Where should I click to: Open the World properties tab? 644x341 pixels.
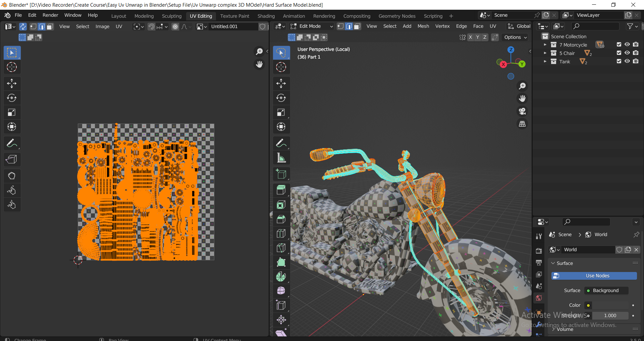539,298
